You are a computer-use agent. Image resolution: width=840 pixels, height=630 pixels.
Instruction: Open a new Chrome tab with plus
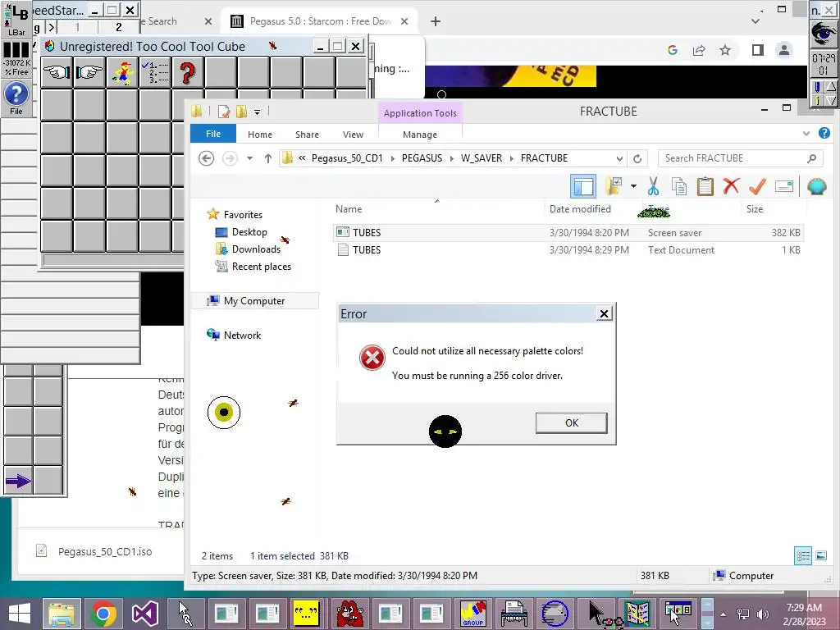click(436, 21)
